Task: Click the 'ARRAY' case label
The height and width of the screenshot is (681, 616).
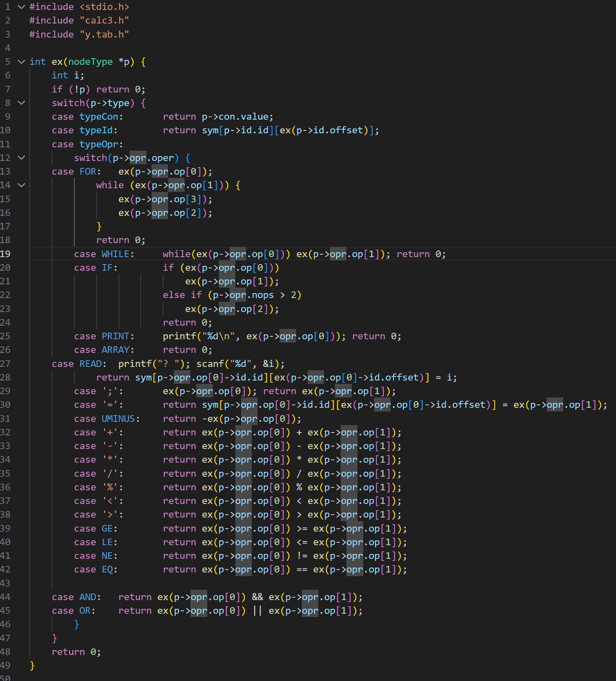Action: pos(116,350)
